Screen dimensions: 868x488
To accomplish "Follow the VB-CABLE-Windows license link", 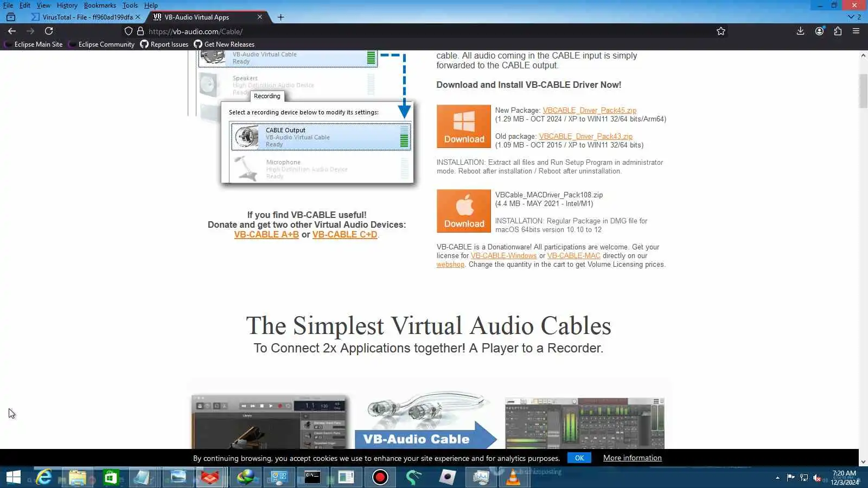I will click(503, 255).
